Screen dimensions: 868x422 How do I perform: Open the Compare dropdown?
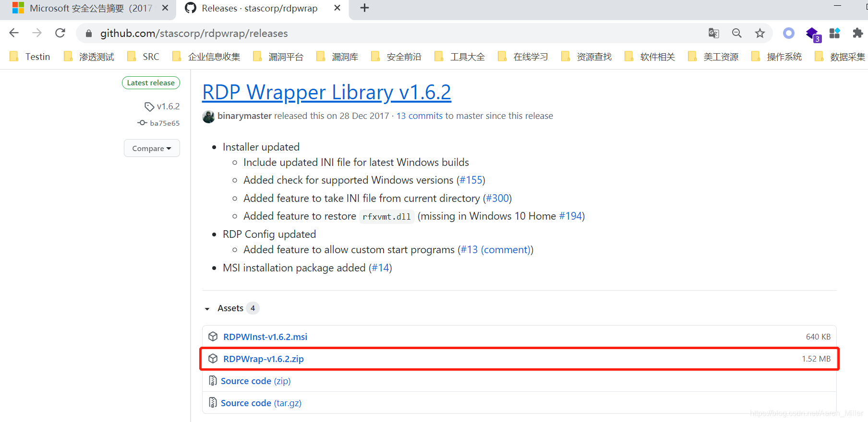(x=152, y=148)
